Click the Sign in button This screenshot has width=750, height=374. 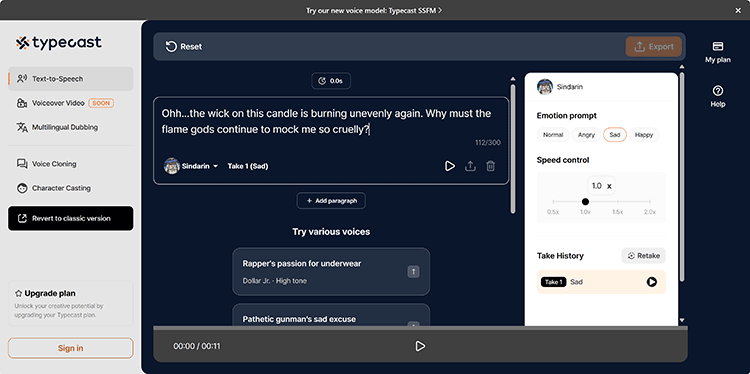pos(70,348)
